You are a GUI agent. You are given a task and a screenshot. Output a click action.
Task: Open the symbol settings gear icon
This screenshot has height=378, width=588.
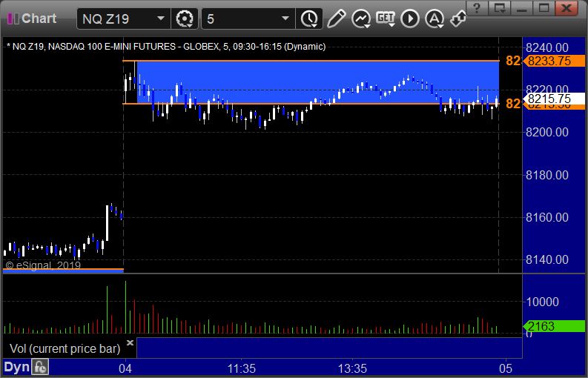point(185,19)
